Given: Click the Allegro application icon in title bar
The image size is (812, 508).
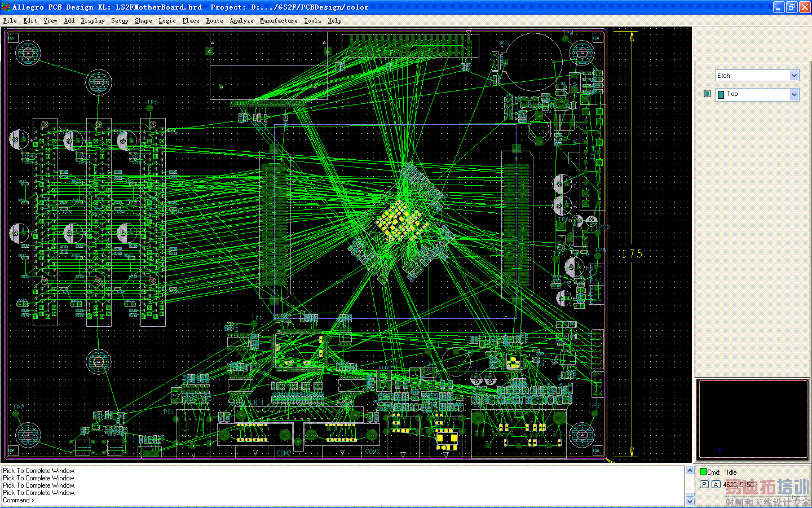Looking at the screenshot, I should [6, 7].
